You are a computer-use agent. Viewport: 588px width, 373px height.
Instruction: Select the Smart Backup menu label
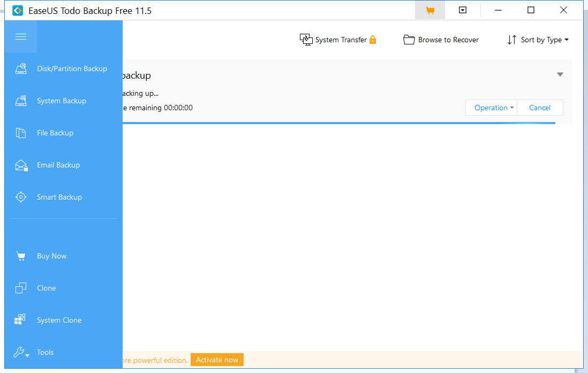click(x=59, y=197)
